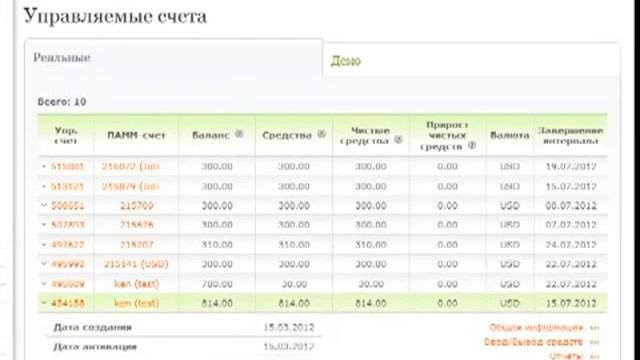This screenshot has height=360, width=640.
Task: Click the date cell 07.07.2012
Action: pyautogui.click(x=571, y=225)
